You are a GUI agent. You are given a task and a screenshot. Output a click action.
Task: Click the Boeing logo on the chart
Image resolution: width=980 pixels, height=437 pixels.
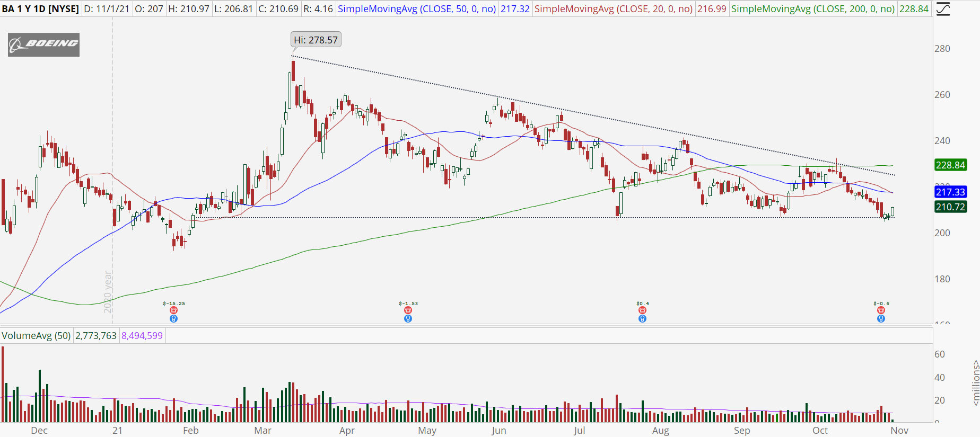point(43,44)
